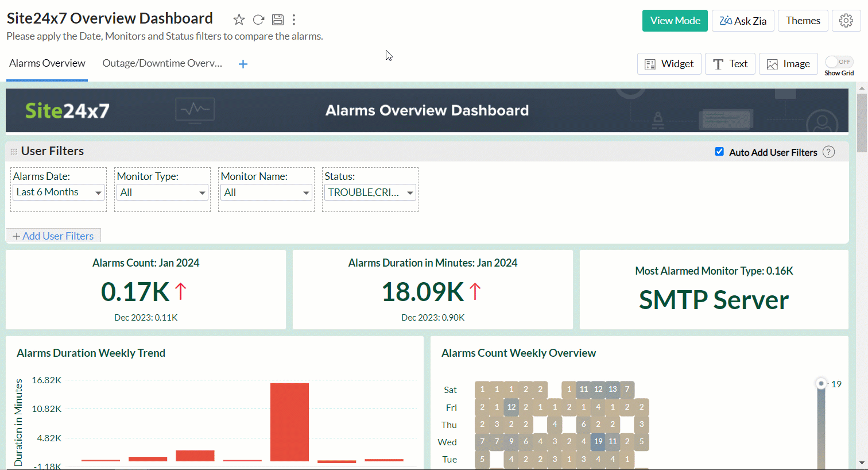Uncheck Auto Add User Filters checkbox
This screenshot has height=470, width=868.
coord(719,152)
